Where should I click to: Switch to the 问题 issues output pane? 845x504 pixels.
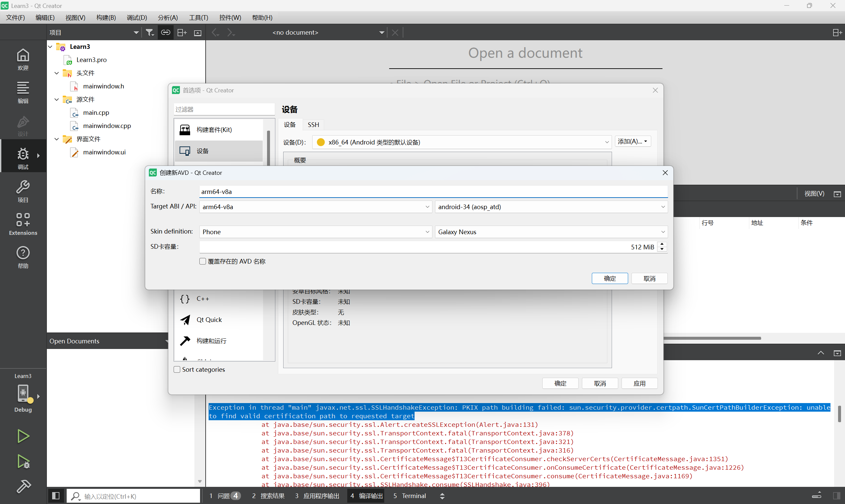(x=224, y=496)
